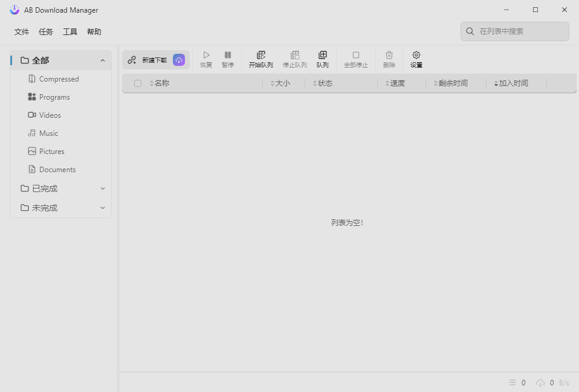
Task: Maximize the AB Download Manager window
Action: pyautogui.click(x=535, y=10)
